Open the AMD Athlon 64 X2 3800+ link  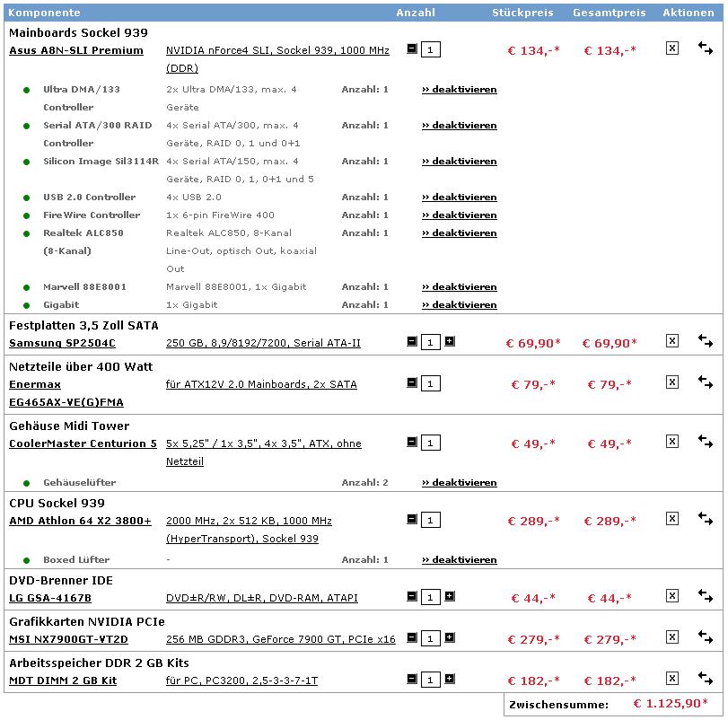tap(80, 521)
